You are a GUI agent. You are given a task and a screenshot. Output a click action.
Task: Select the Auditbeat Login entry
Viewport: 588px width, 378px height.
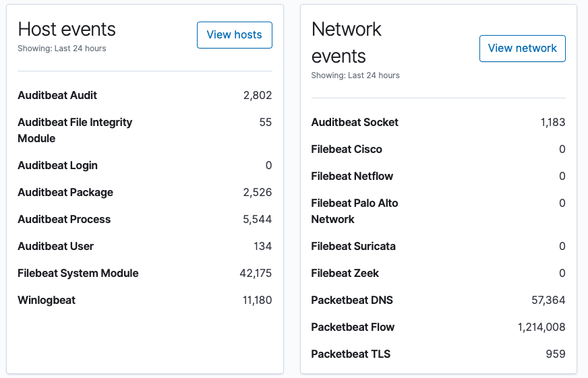click(58, 165)
